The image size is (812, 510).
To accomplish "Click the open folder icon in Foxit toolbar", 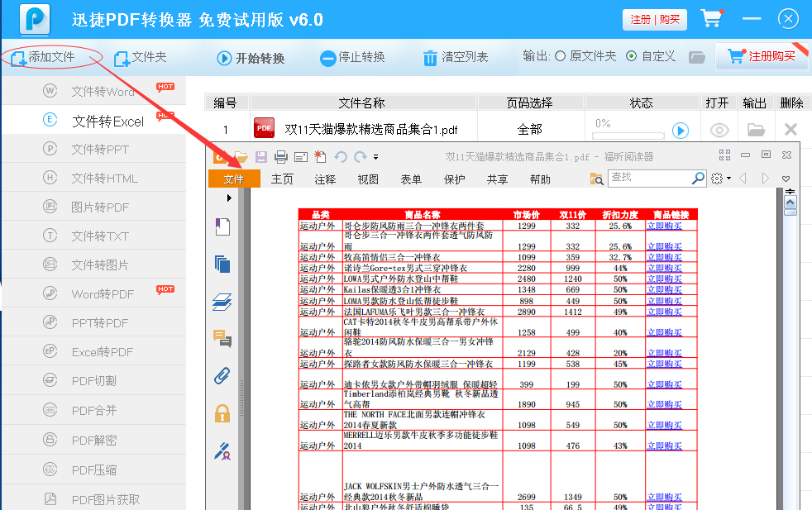I will click(x=241, y=156).
